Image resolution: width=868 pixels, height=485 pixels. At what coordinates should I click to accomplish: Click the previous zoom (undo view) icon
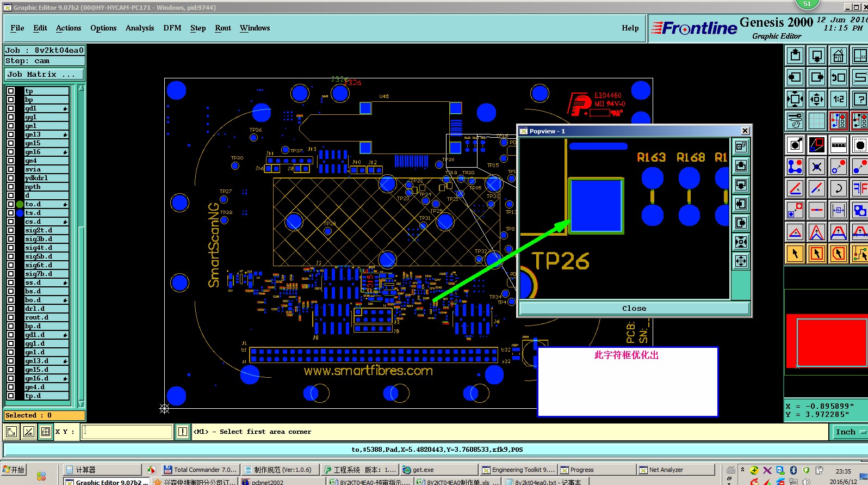(838, 77)
